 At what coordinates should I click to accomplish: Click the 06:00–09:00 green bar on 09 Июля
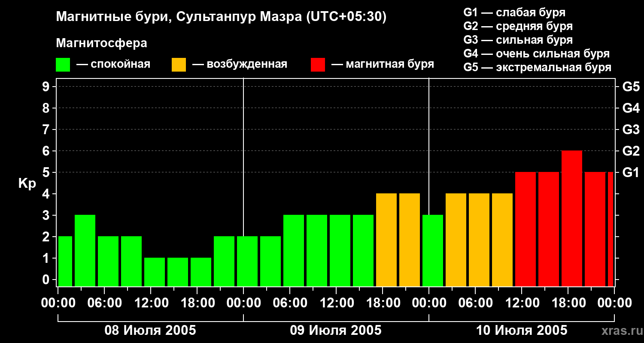(x=294, y=251)
